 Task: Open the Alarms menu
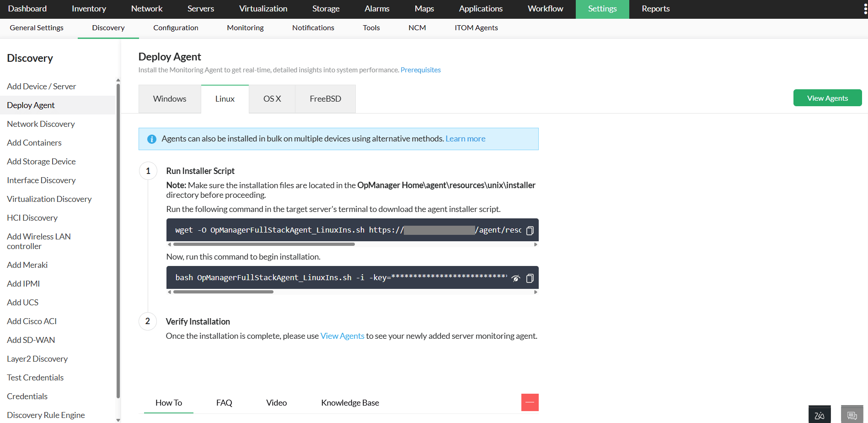pos(377,9)
